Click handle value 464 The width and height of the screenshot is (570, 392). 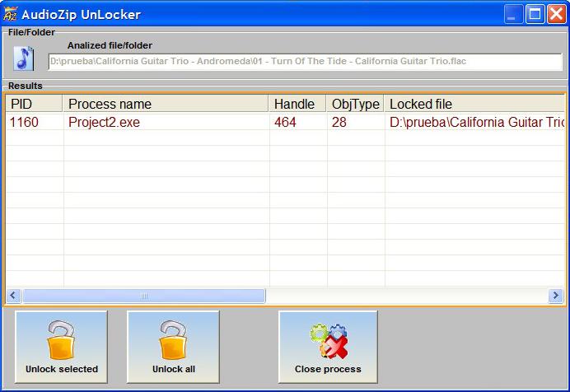tap(285, 122)
